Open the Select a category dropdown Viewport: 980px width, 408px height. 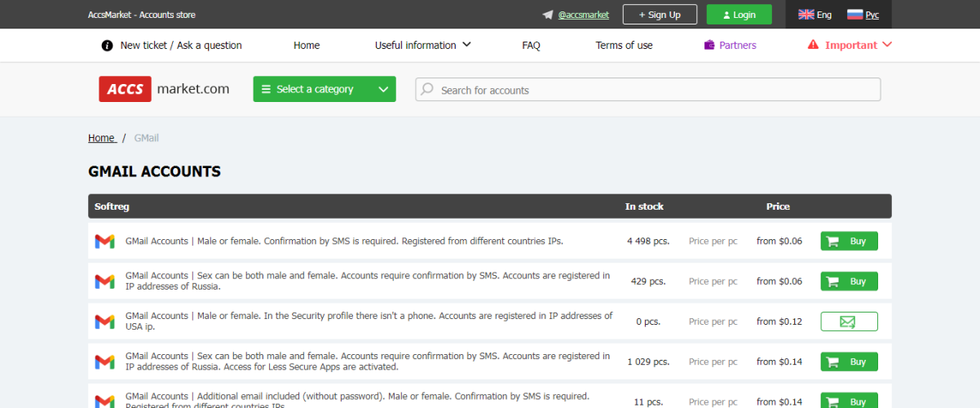(324, 90)
